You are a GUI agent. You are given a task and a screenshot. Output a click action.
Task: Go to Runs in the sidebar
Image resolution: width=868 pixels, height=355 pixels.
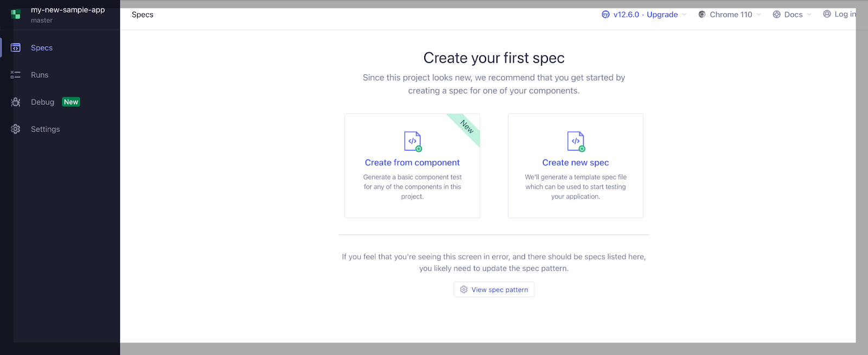click(40, 75)
